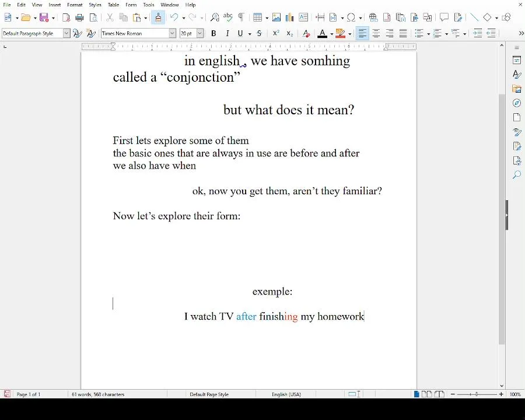Expand undo history dropdown arrow

(184, 17)
